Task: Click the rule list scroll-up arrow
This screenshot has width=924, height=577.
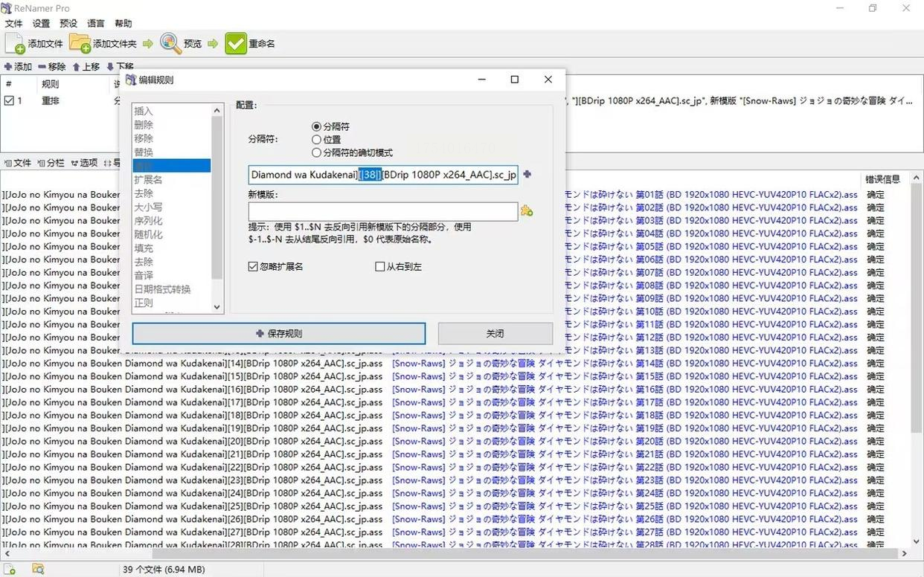Action: [x=217, y=111]
